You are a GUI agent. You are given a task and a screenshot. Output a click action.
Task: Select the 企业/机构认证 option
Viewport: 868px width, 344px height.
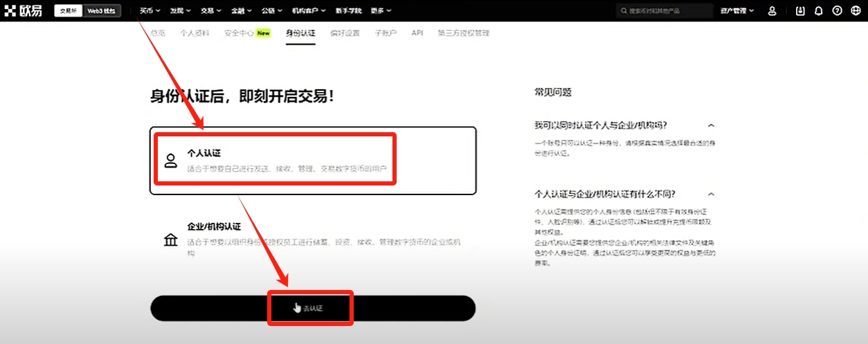pos(313,239)
